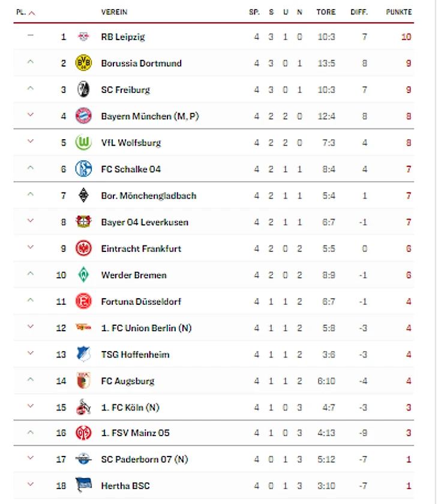Click the Werder Bremen diamond logo
The height and width of the screenshot is (504, 438).
point(83,275)
